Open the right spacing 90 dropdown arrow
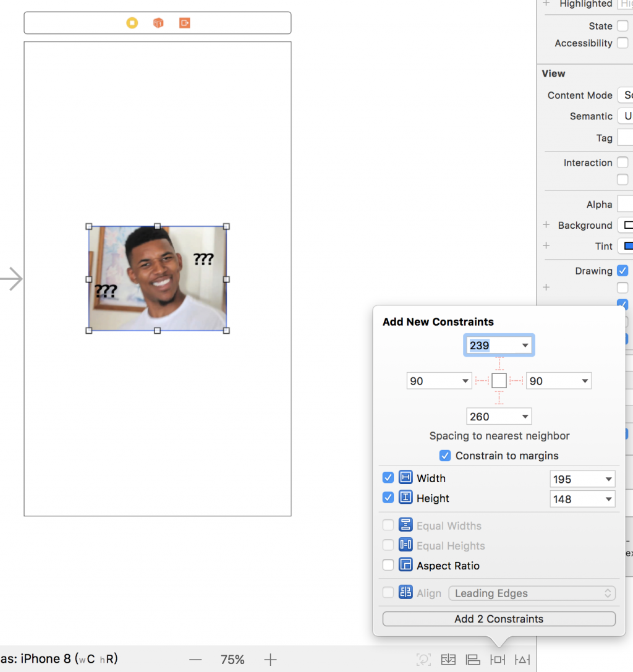The image size is (633, 672). click(x=585, y=381)
